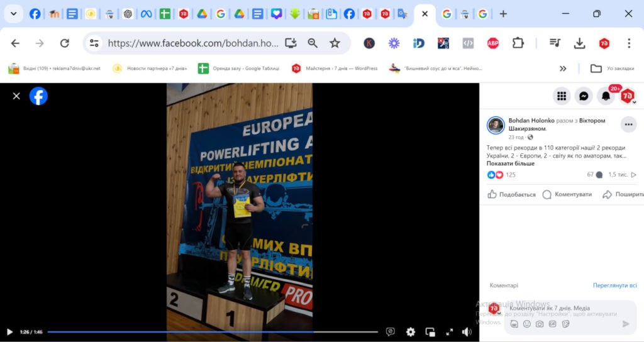The image size is (644, 342).
Task: Toggle picture-in-picture mini player
Action: pos(430,332)
